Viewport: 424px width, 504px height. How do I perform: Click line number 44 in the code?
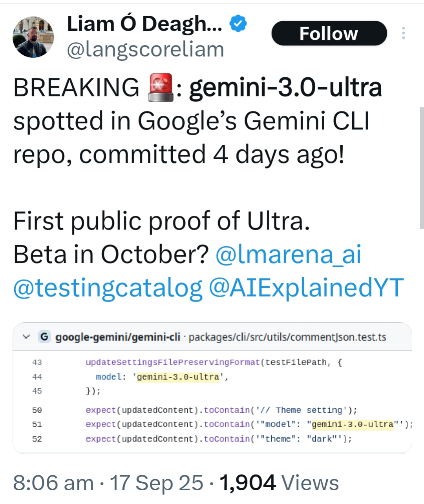[37, 377]
